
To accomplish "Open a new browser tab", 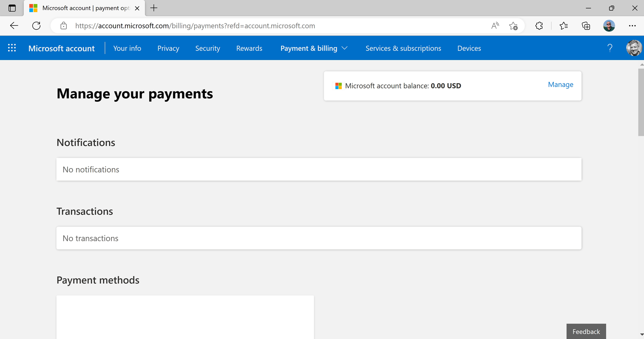I will click(x=154, y=8).
